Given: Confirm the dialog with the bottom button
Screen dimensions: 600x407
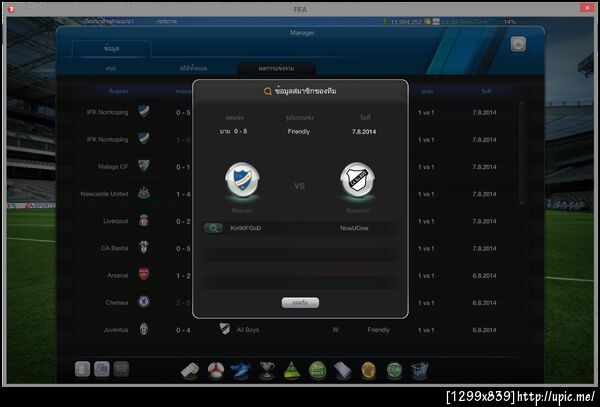Looking at the screenshot, I should click(300, 303).
